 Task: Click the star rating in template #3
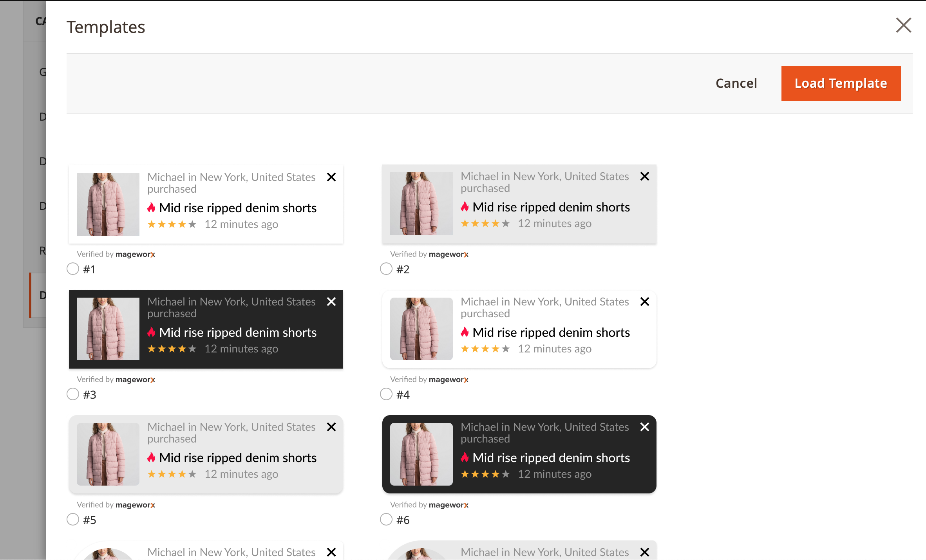point(172,349)
